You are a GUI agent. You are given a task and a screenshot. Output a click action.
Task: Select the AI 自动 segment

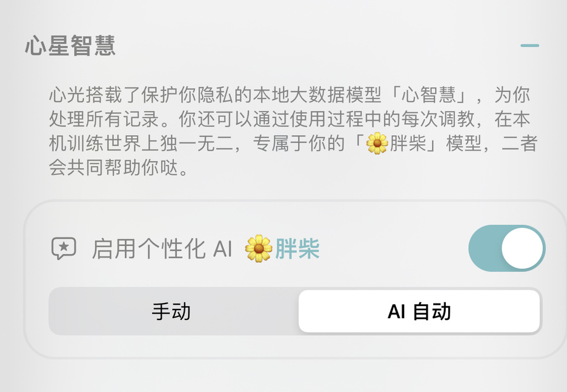pyautogui.click(x=419, y=311)
